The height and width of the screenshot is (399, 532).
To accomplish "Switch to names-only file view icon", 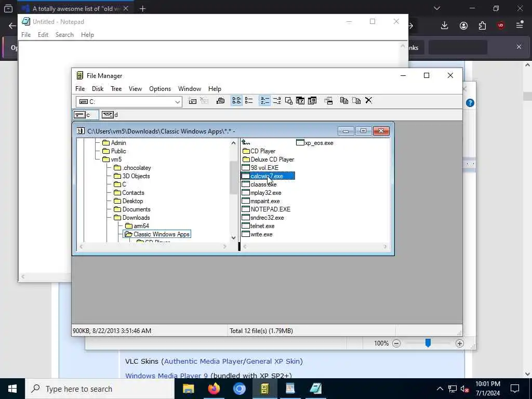I will click(236, 101).
